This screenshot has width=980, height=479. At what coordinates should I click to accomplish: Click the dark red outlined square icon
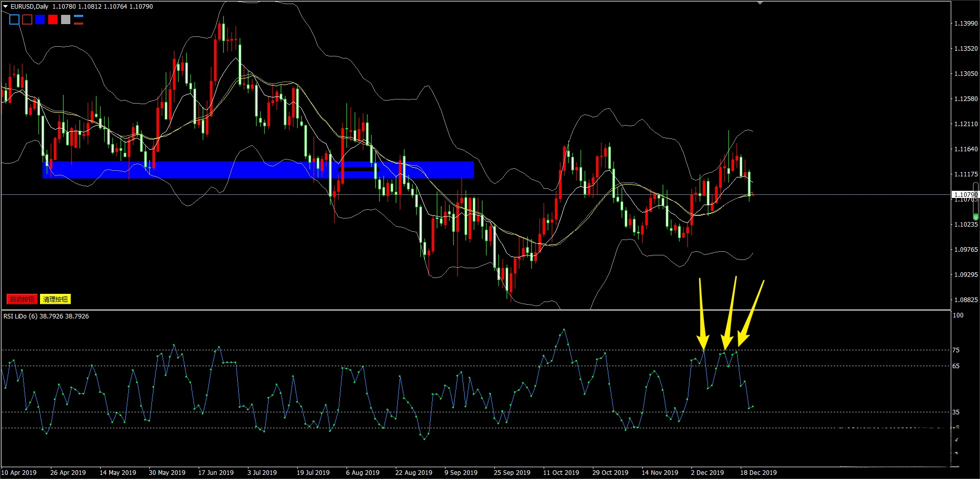(27, 20)
